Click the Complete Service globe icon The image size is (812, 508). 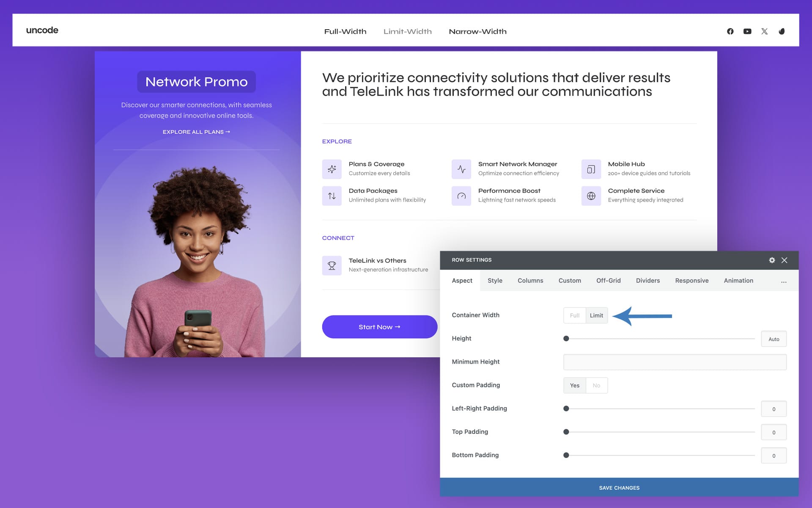[x=591, y=196]
